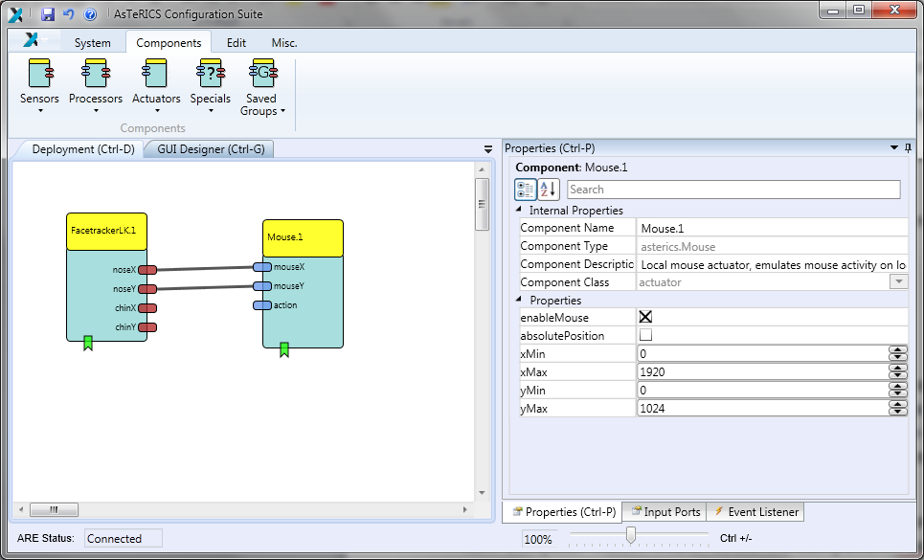Image resolution: width=924 pixels, height=560 pixels.
Task: Click the Component Name value field
Action: click(x=772, y=228)
